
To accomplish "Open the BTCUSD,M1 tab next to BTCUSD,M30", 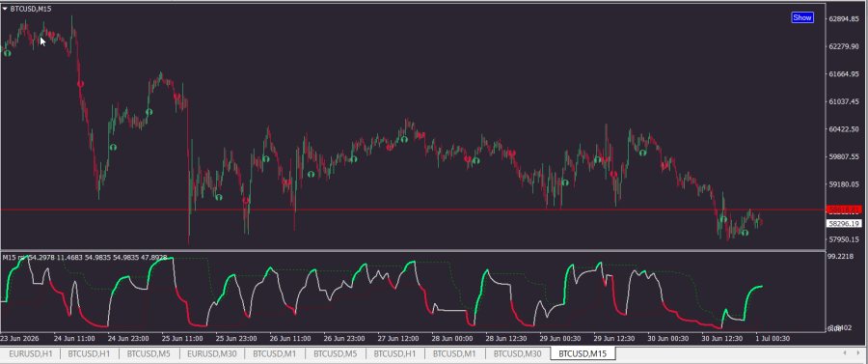I will [x=454, y=353].
